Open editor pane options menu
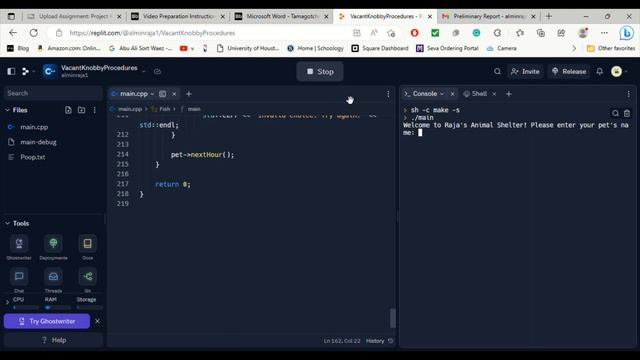Viewport: 640px width, 360px height. click(x=388, y=94)
